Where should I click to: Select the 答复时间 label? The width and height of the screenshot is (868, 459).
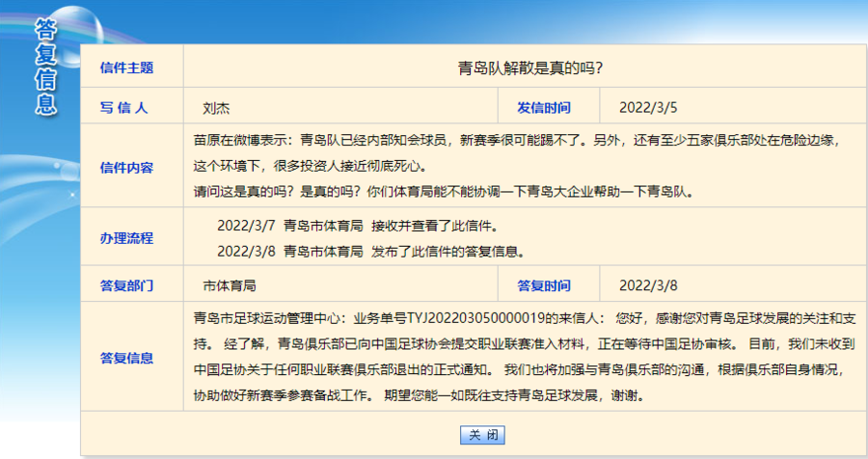[x=543, y=285]
